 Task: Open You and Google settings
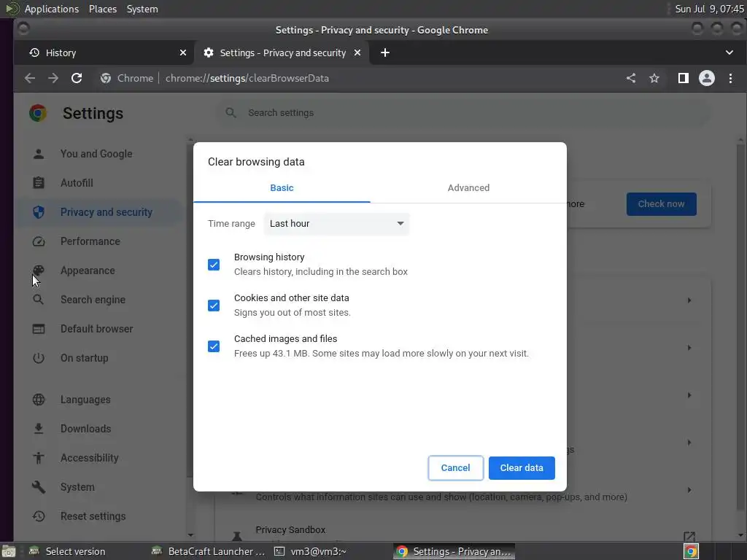[96, 154]
